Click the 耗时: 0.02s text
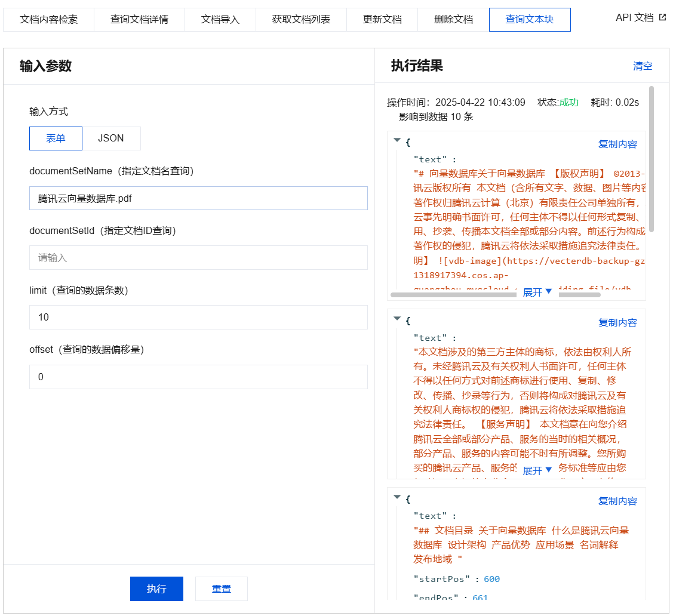 [x=614, y=103]
